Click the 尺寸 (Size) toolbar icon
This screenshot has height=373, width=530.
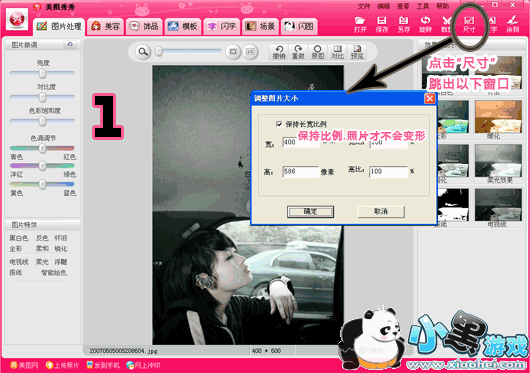[469, 25]
